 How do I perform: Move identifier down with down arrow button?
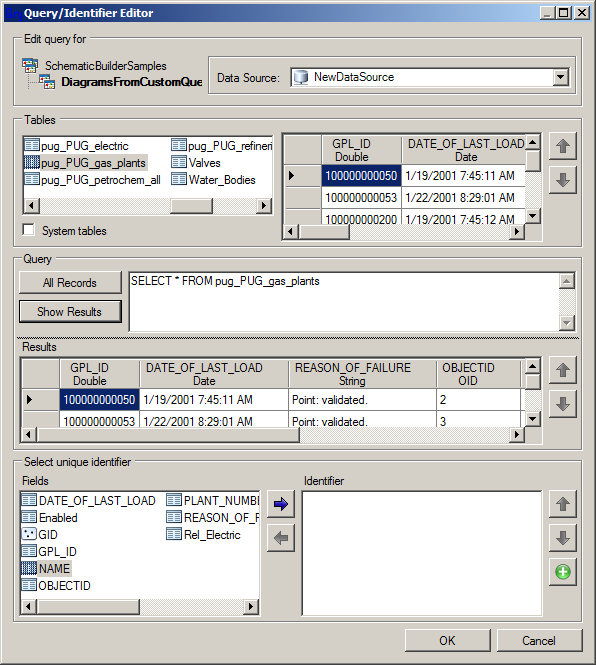[562, 538]
